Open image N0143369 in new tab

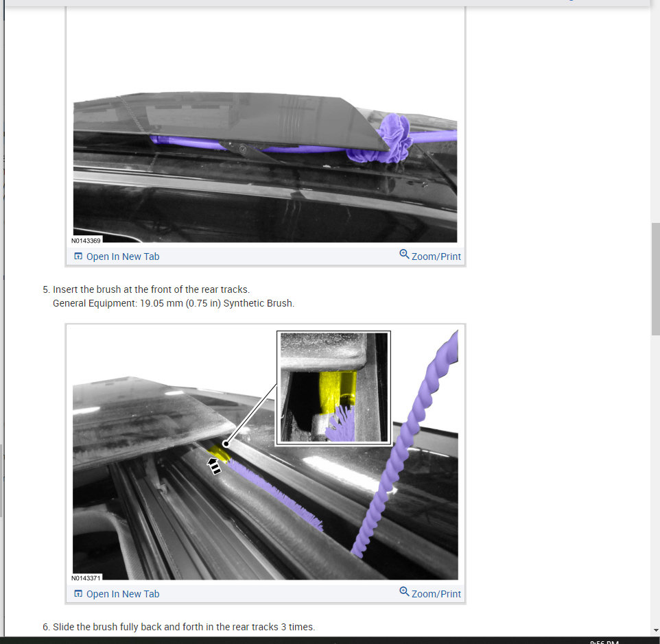tap(117, 257)
